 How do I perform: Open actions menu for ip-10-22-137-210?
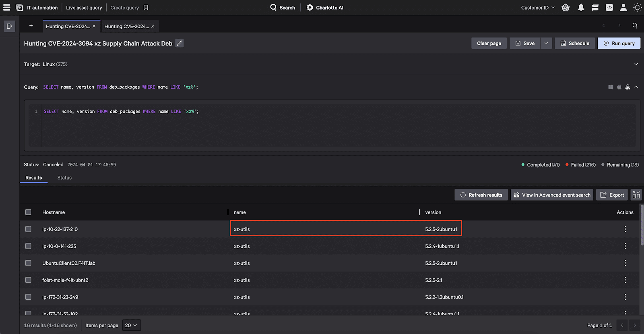[x=625, y=229]
